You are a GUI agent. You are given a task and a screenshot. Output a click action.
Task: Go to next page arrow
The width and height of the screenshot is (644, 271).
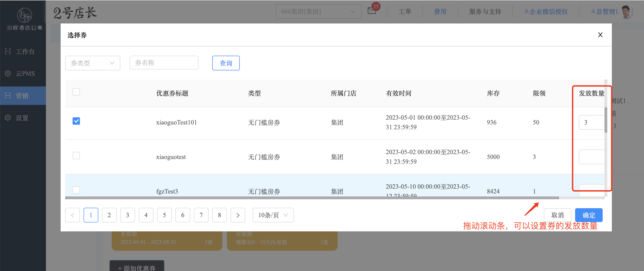[238, 215]
